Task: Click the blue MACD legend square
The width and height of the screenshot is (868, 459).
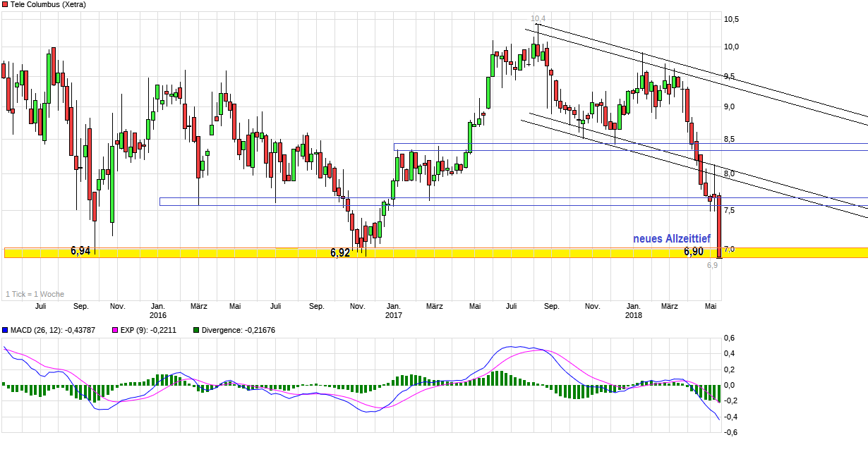Action: 5,330
